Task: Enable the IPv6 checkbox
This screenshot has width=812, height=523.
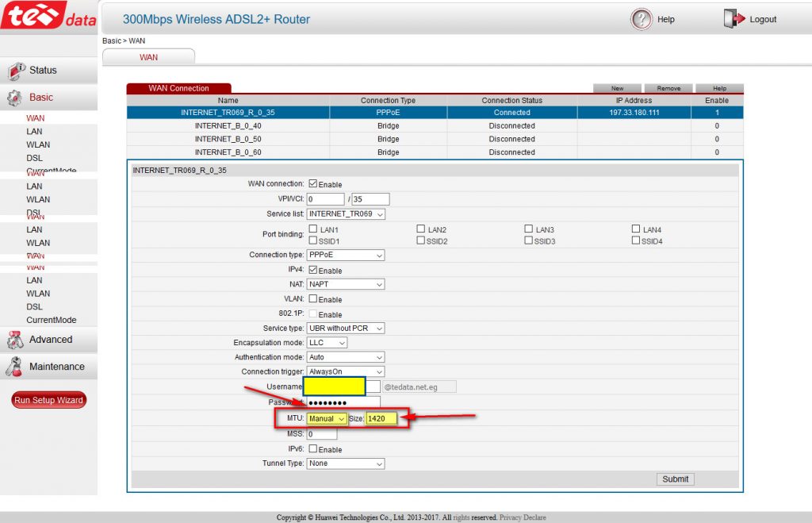Action: pyautogui.click(x=312, y=448)
